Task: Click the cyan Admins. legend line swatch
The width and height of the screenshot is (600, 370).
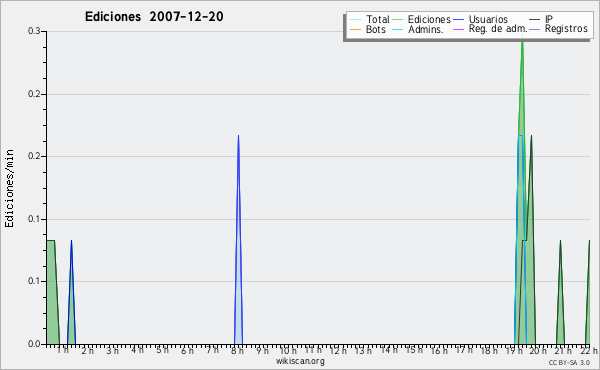Action: click(x=398, y=29)
